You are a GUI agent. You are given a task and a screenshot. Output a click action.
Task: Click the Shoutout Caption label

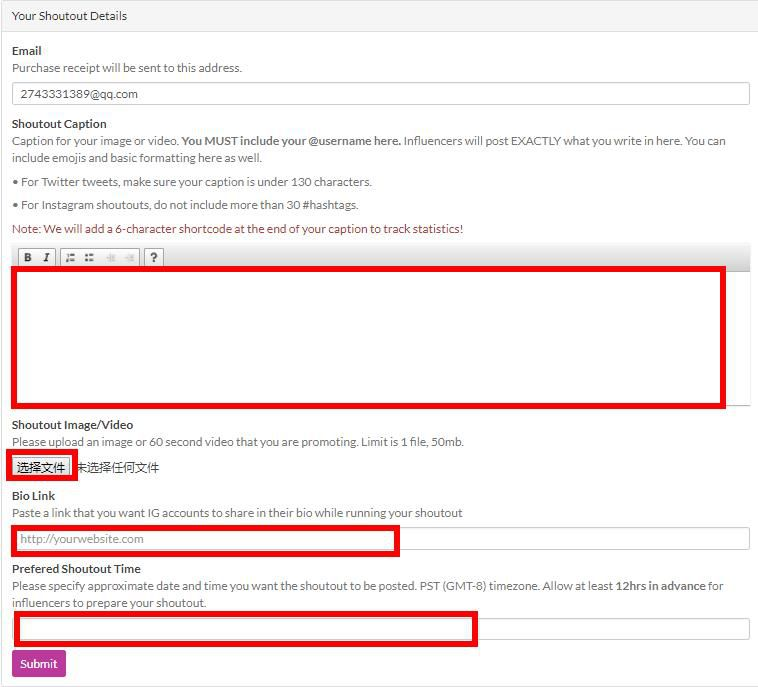[x=59, y=124]
